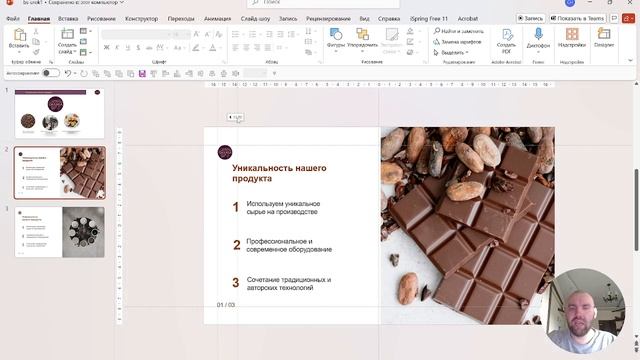Click the increase font size icon
Image resolution: width=640 pixels, height=360 pixels.
[196, 34]
